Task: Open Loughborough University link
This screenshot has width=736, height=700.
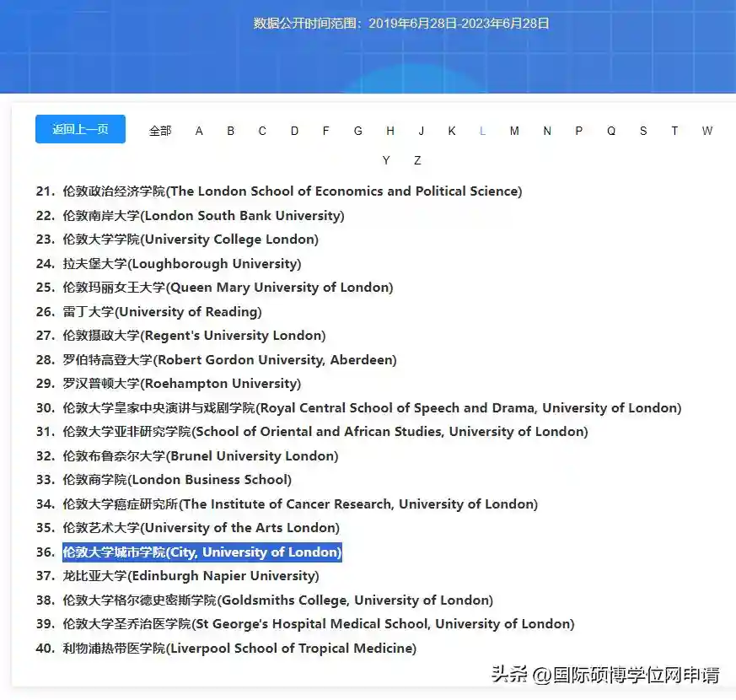Action: (x=181, y=264)
